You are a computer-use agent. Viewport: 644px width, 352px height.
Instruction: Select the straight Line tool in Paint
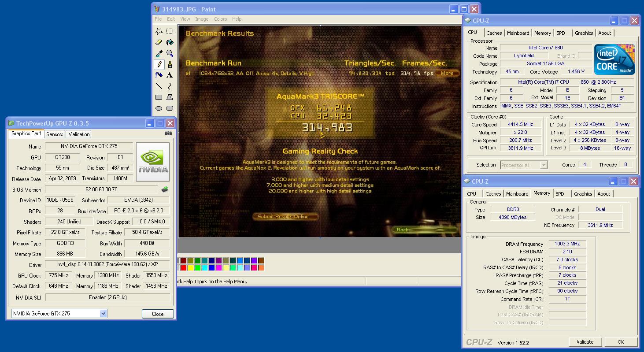point(159,86)
